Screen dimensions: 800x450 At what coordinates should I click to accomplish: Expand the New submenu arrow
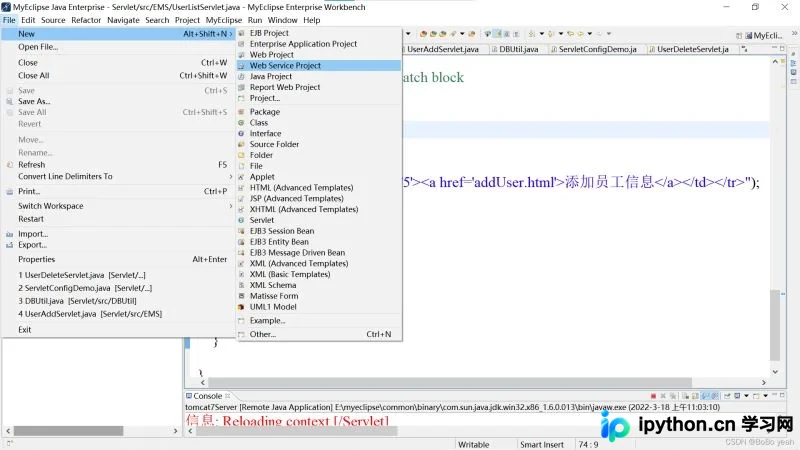pyautogui.click(x=231, y=34)
